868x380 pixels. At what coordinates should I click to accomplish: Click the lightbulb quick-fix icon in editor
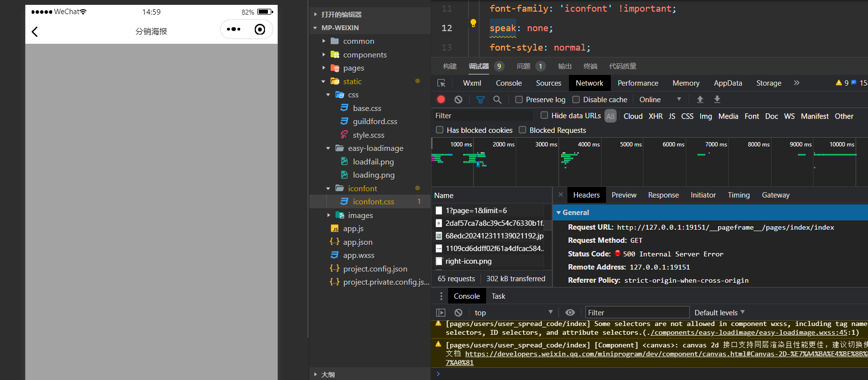473,23
